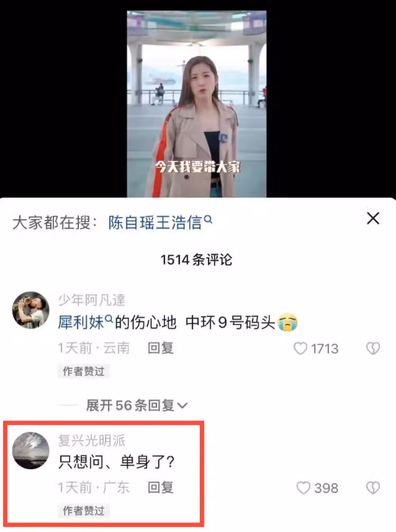396x532 pixels.
Task: Tap the username 复兴光明派
Action: (91, 440)
